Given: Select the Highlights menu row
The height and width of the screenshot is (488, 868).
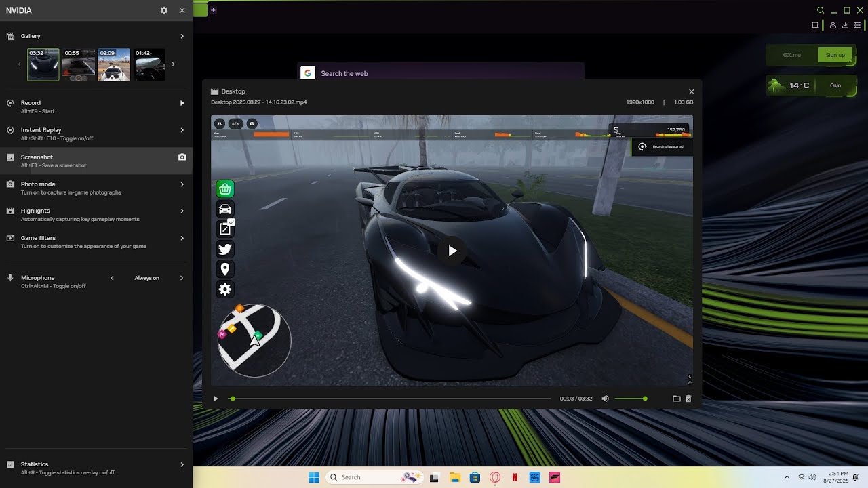Looking at the screenshot, I should coord(96,215).
